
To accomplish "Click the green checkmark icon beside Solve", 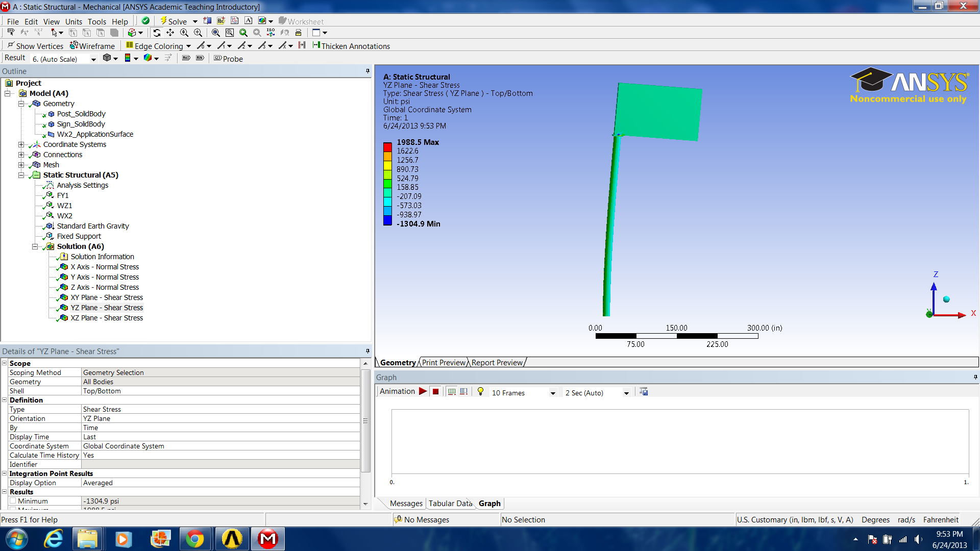I will coord(145,21).
